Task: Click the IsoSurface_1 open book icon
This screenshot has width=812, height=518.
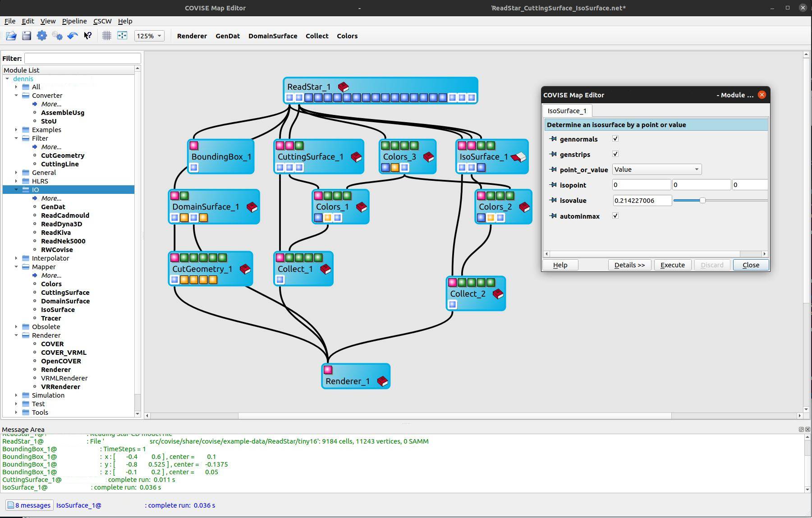Action: (518, 157)
